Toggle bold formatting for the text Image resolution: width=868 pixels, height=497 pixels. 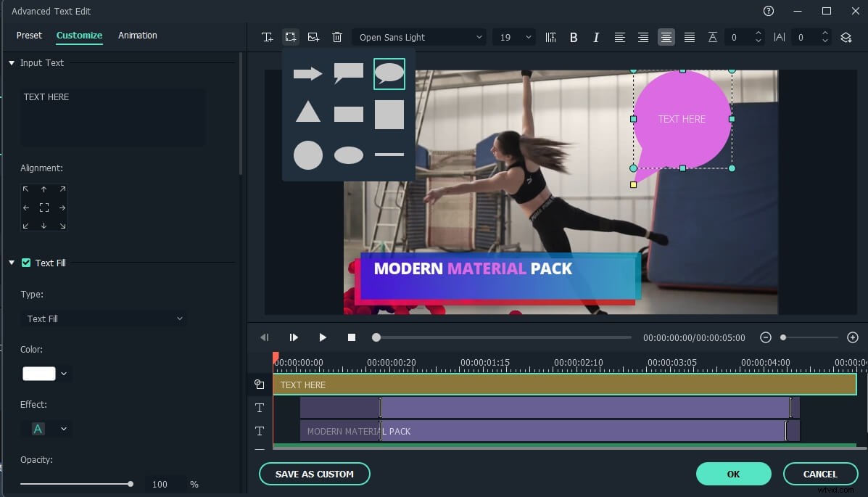(x=574, y=37)
